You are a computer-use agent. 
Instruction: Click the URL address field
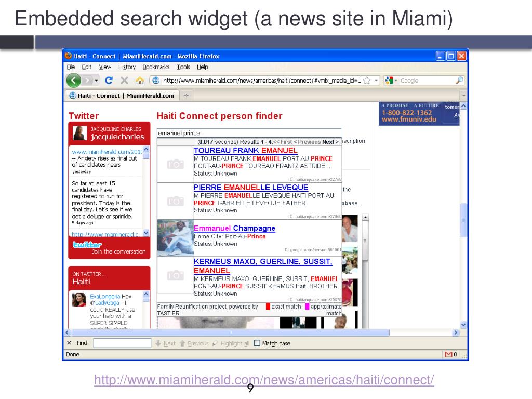[x=262, y=81]
